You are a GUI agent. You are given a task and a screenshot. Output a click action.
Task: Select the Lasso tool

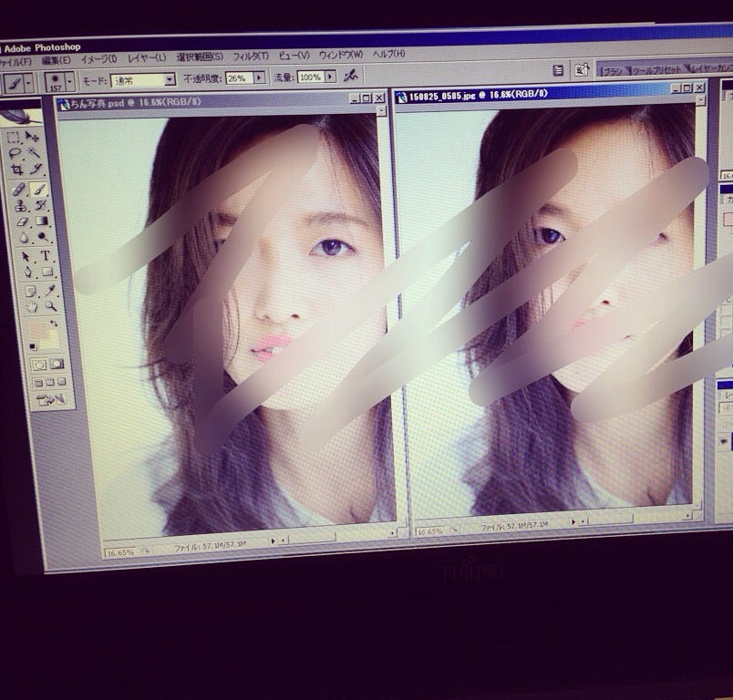(x=15, y=153)
